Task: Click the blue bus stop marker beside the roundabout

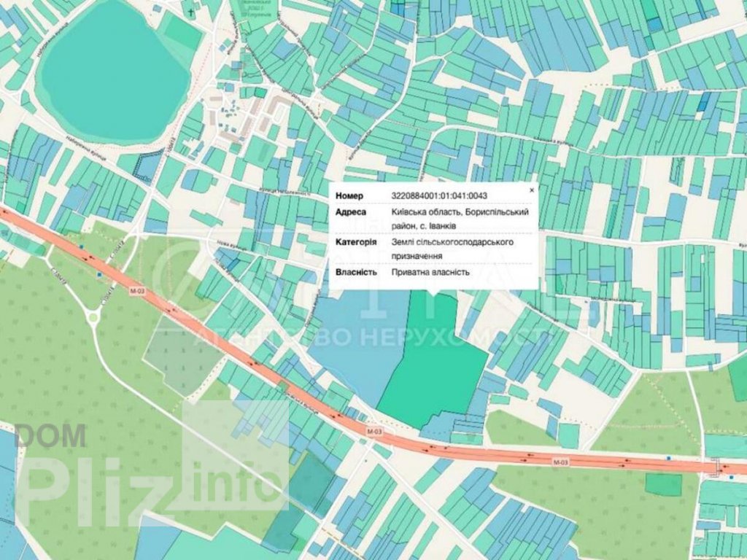Action: tap(99, 274)
